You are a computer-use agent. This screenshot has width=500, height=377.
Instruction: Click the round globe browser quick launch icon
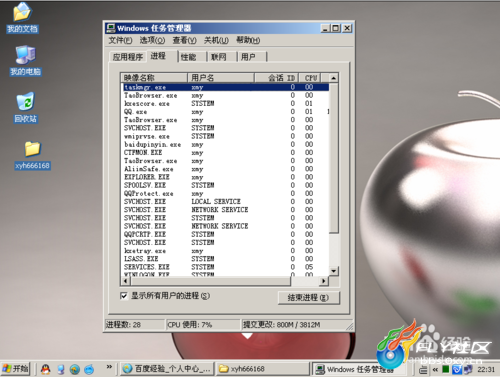(75, 369)
